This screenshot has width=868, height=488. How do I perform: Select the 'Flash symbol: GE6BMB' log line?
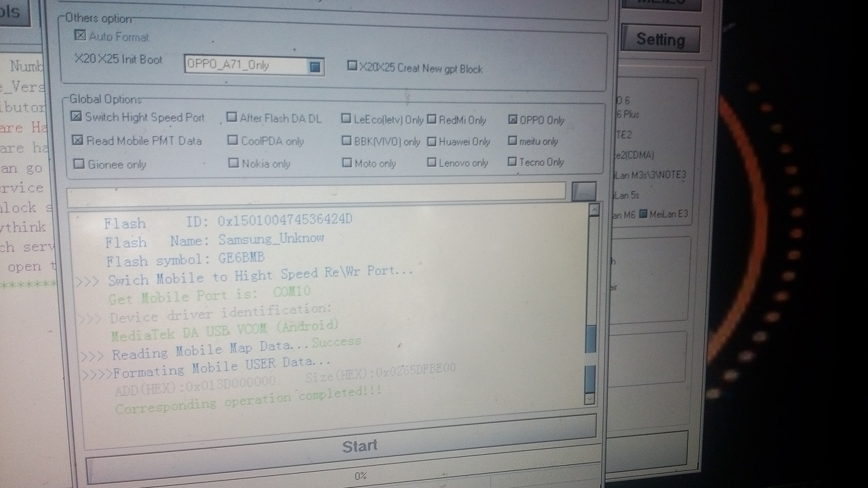pos(185,260)
